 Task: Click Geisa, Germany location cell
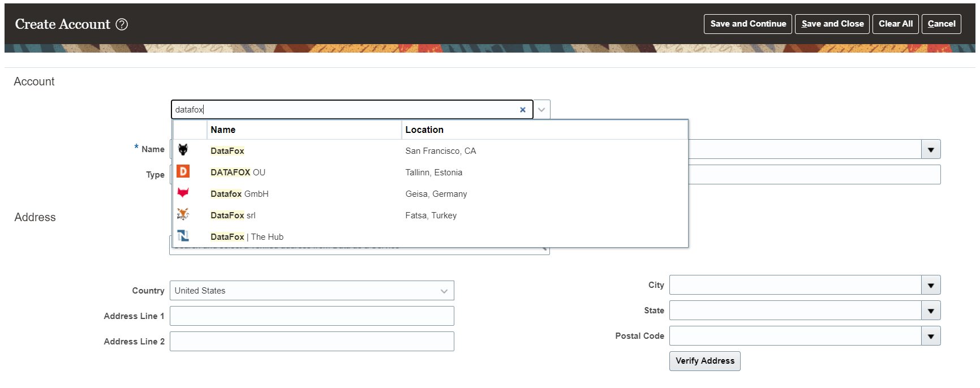click(x=436, y=194)
